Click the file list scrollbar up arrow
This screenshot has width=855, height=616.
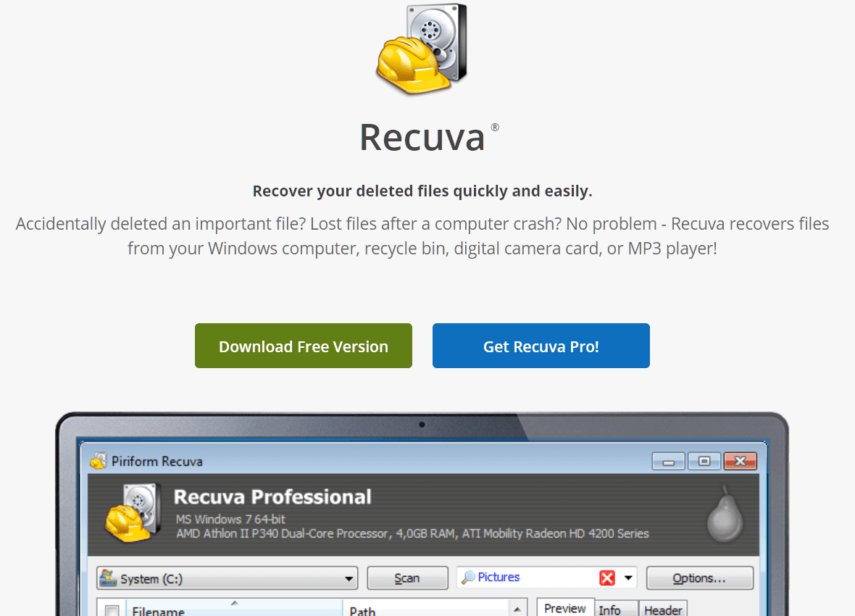point(517,608)
